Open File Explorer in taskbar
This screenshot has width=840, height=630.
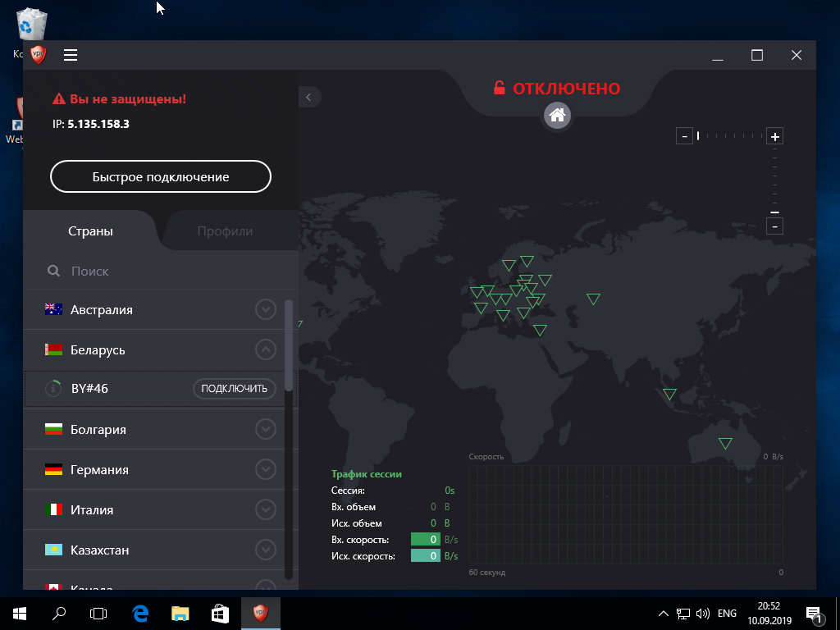(x=180, y=613)
